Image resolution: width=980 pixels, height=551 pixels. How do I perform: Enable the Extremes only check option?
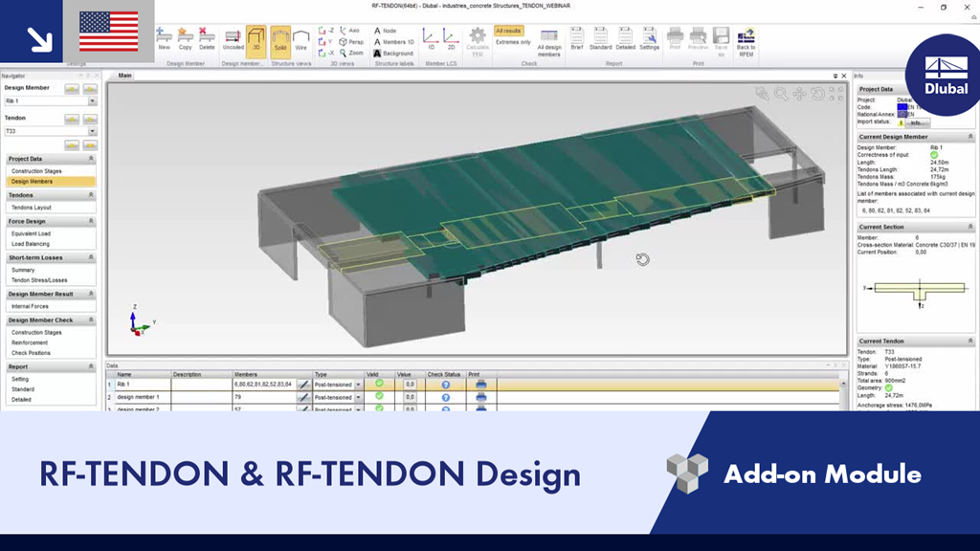pyautogui.click(x=513, y=42)
